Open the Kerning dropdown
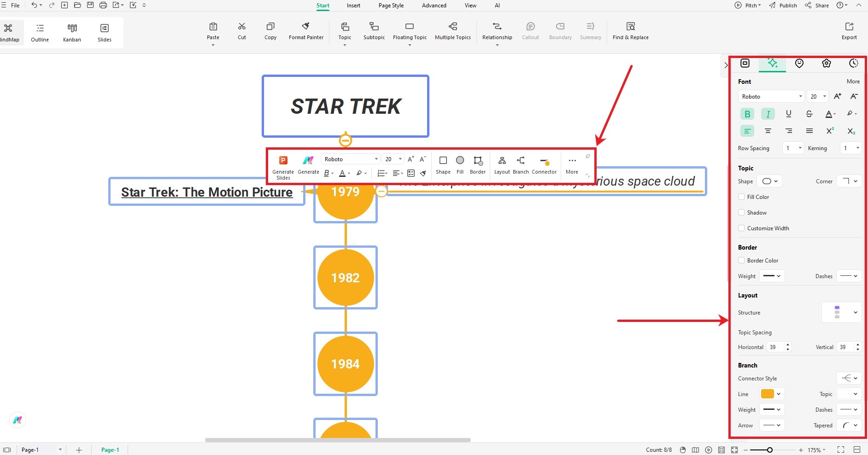The width and height of the screenshot is (868, 455). click(x=850, y=148)
